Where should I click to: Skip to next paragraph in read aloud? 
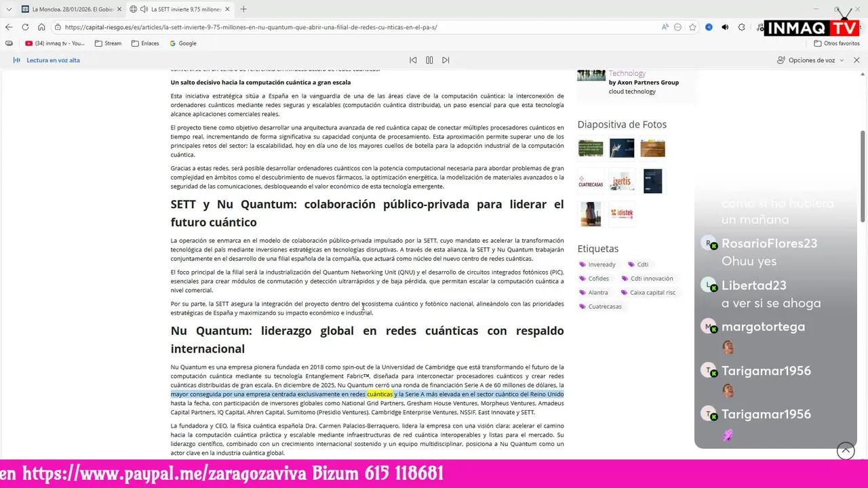point(446,60)
